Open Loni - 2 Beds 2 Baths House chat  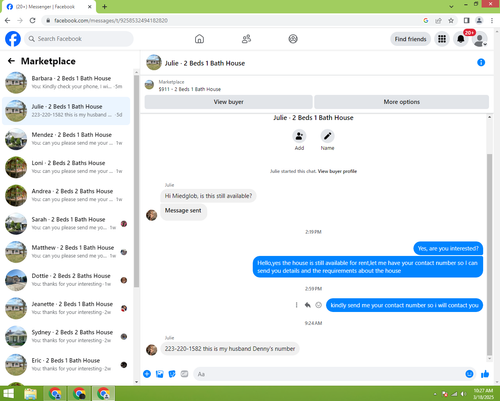coord(66,167)
